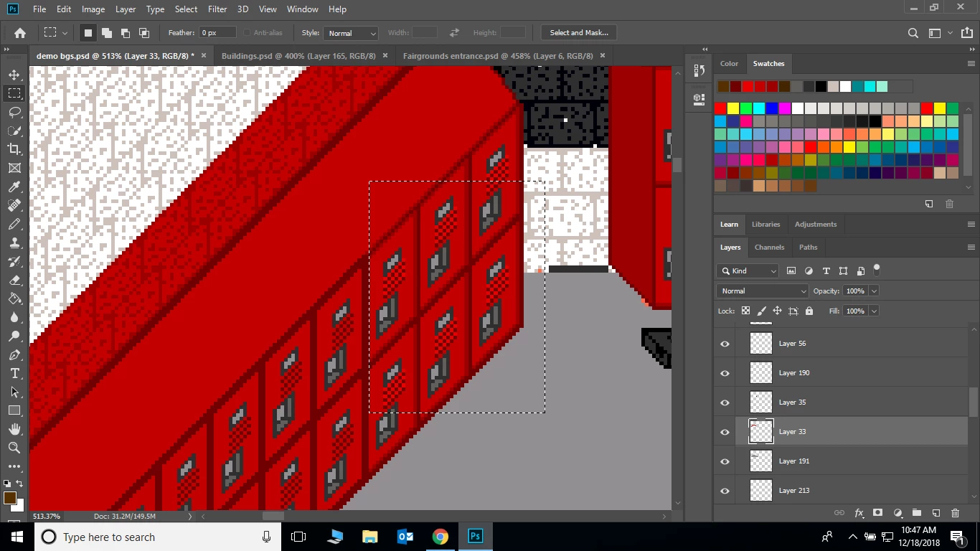Screen dimensions: 980x551
Task: Click the Select and Mask button
Action: (579, 33)
